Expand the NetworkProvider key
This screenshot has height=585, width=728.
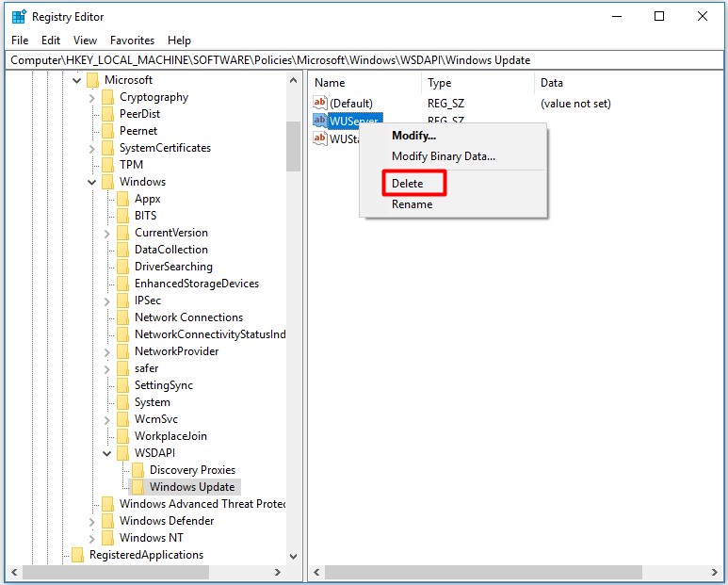tap(107, 352)
